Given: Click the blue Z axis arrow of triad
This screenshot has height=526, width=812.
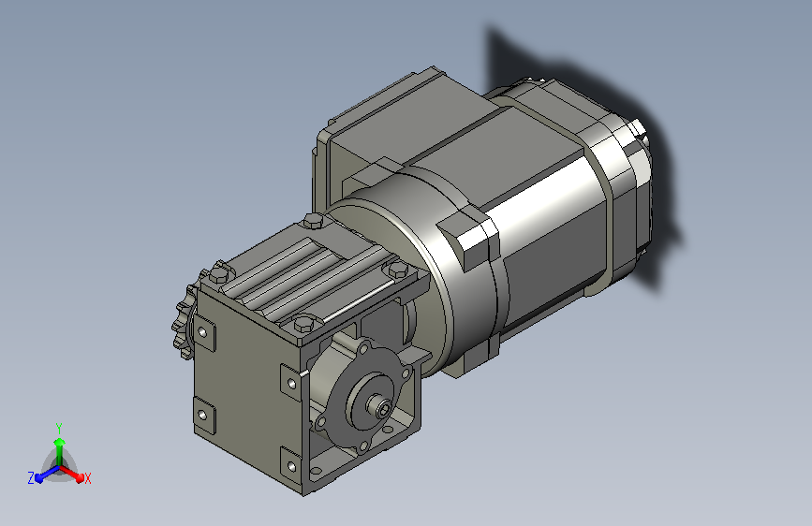Looking at the screenshot, I should [45, 475].
